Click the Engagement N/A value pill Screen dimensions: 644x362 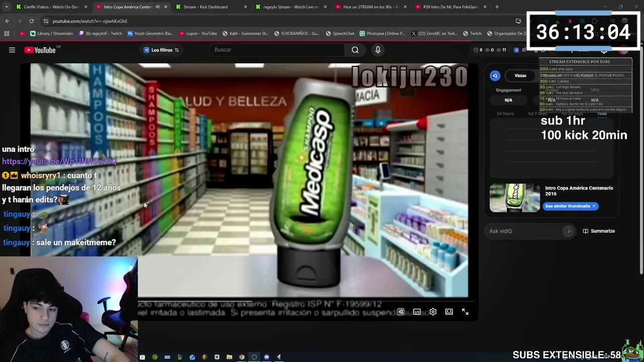(x=508, y=100)
